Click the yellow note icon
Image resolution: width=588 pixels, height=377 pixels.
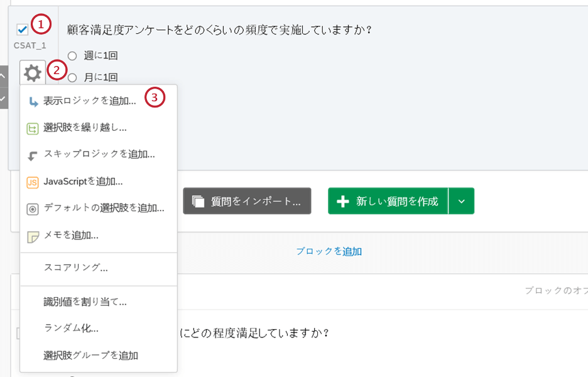click(x=33, y=237)
